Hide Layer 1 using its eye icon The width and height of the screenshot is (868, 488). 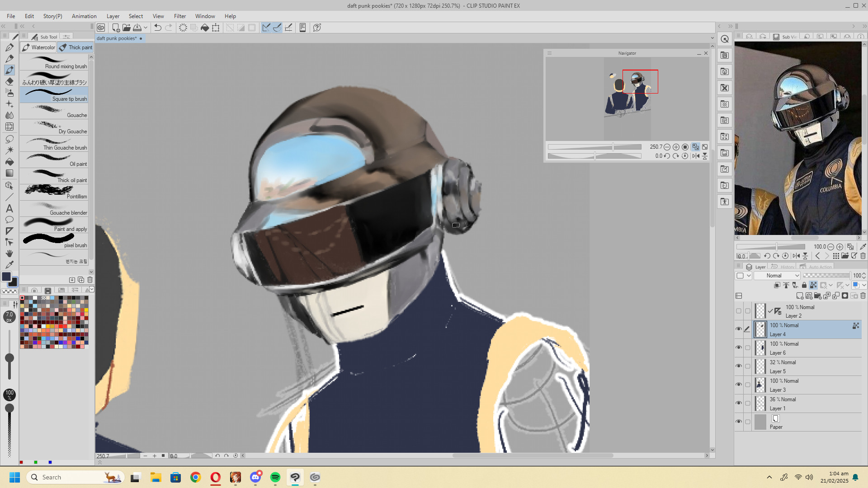tap(739, 403)
